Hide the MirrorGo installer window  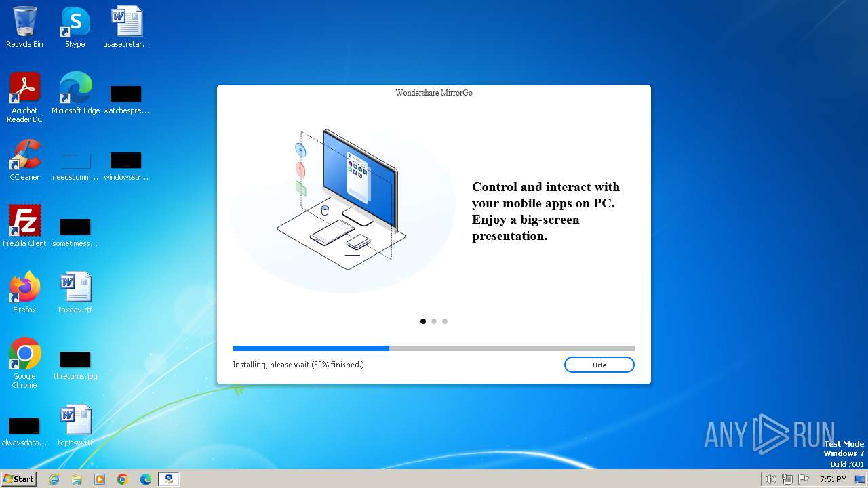[599, 365]
